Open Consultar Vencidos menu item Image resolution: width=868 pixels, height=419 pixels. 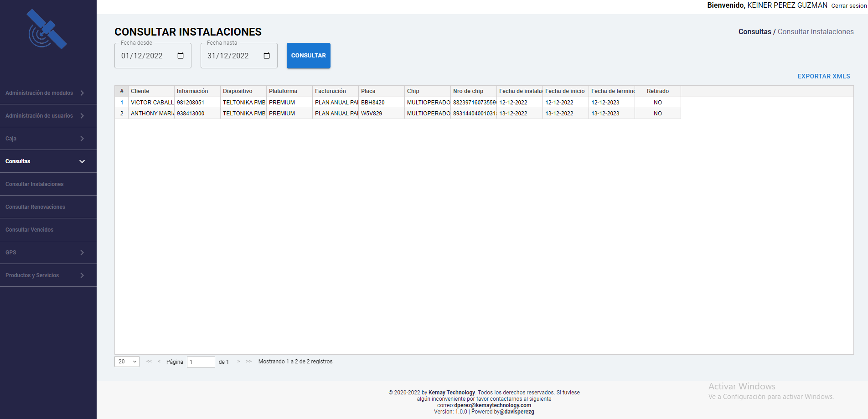click(x=29, y=230)
